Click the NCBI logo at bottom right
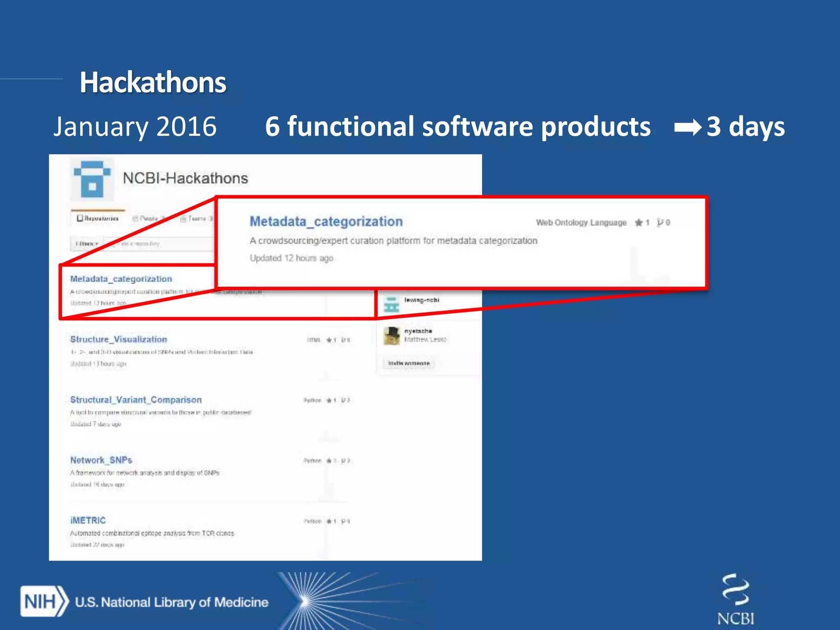 tap(736, 600)
